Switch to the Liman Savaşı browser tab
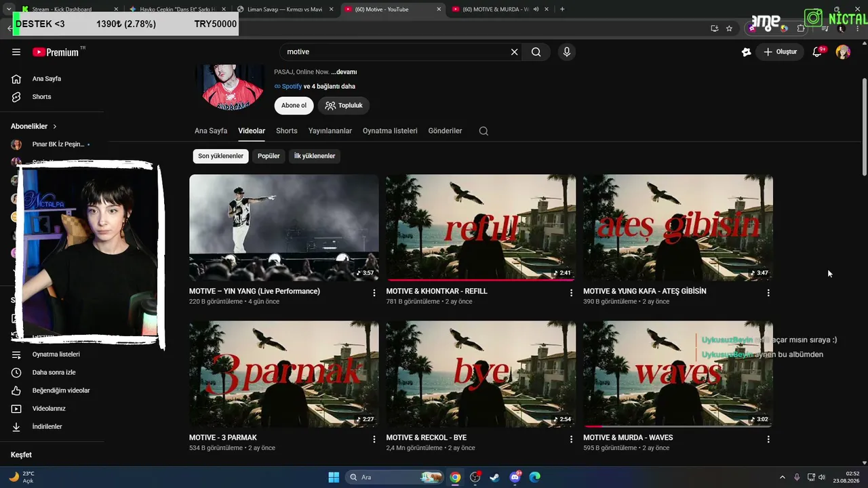The height and width of the screenshot is (488, 868). pos(283,9)
